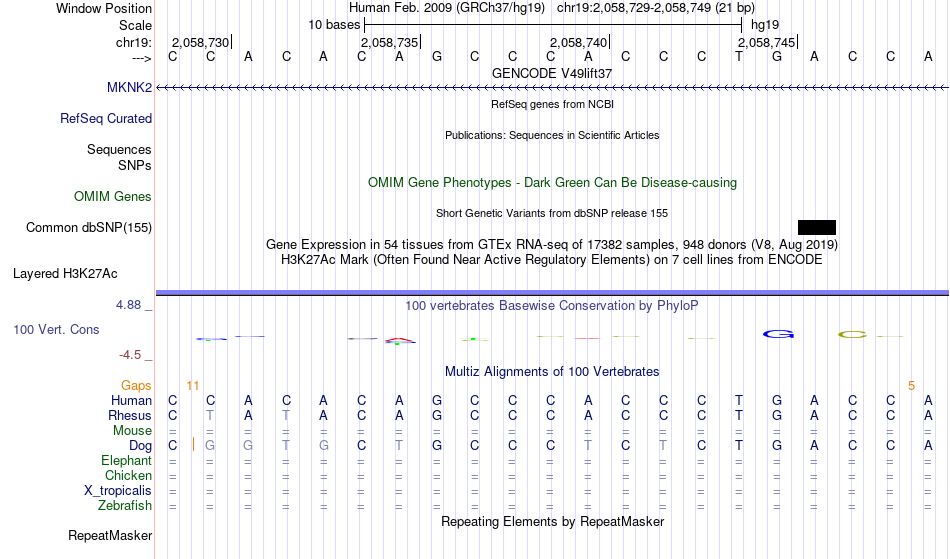Click the MKNK2 intron arrow line
Viewport: 950px width, 559px height.
(x=553, y=88)
